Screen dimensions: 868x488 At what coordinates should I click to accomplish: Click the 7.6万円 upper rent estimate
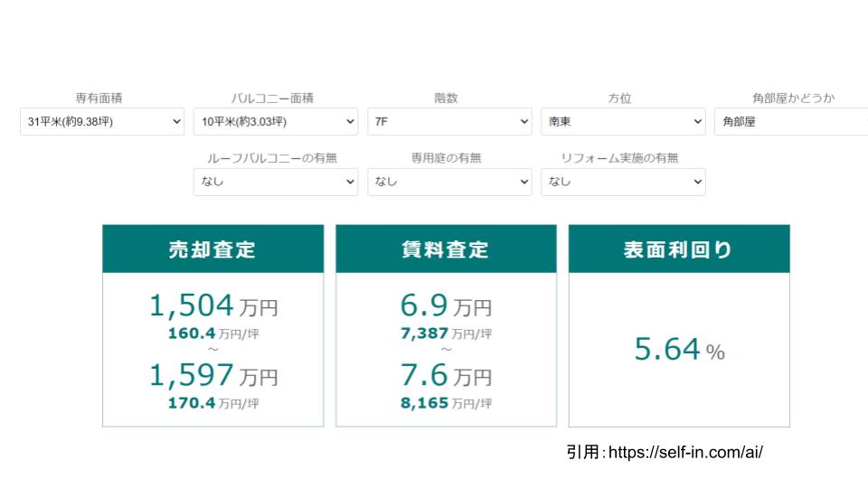(446, 376)
